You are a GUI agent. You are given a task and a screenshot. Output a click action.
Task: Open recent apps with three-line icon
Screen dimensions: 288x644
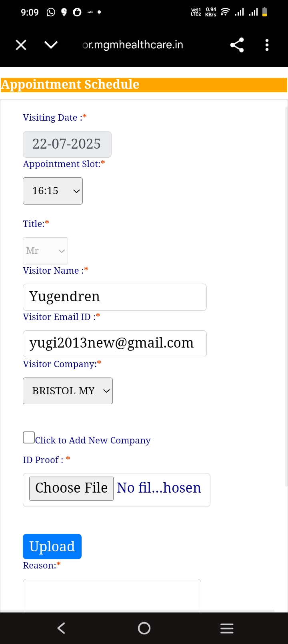coord(227,628)
